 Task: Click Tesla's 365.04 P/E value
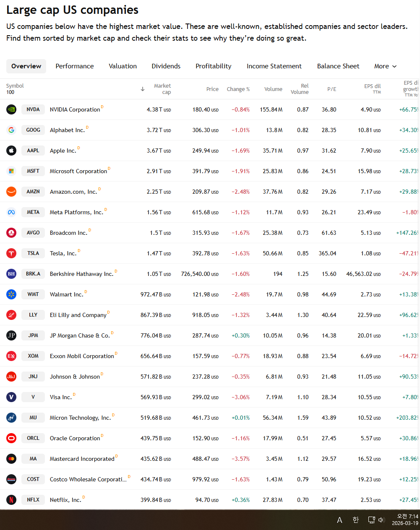[327, 253]
